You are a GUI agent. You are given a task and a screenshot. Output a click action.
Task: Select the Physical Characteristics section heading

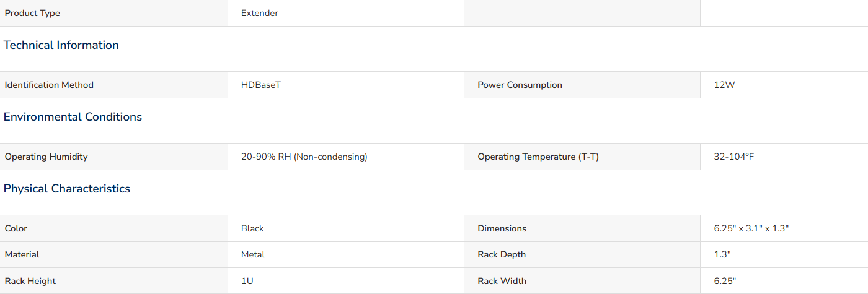[x=67, y=189]
